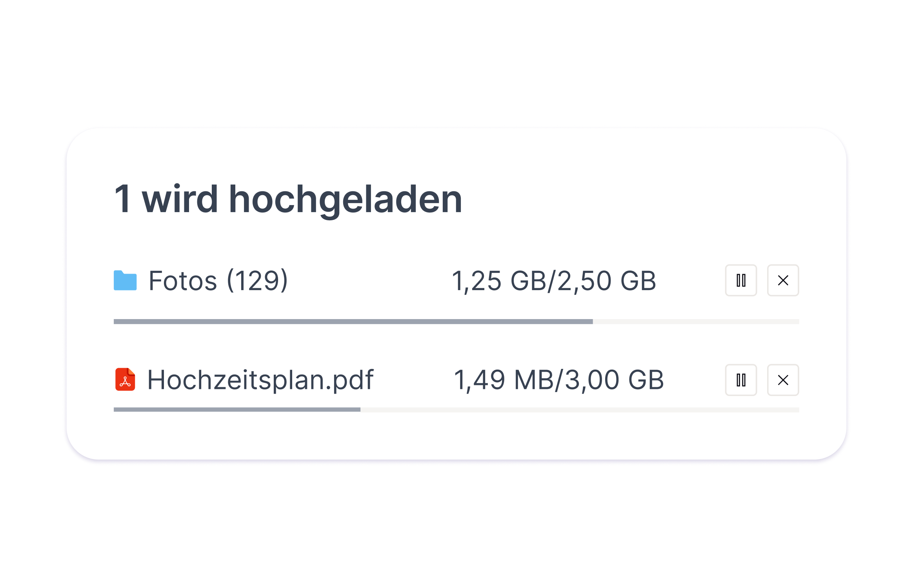Click the number 1 in the heading
Image resolution: width=913 pixels, height=588 pixels.
123,199
